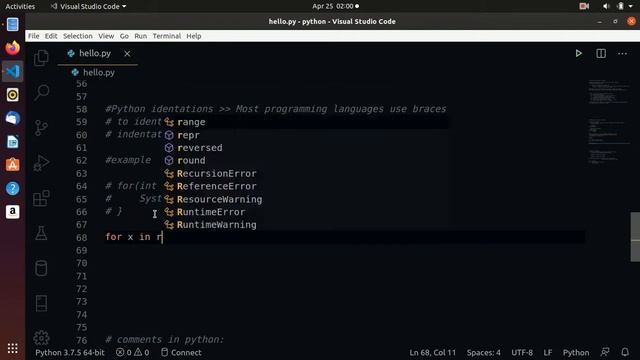This screenshot has width=640, height=360.
Task: Choose RecursionError from autocomplete list
Action: (305, 173)
